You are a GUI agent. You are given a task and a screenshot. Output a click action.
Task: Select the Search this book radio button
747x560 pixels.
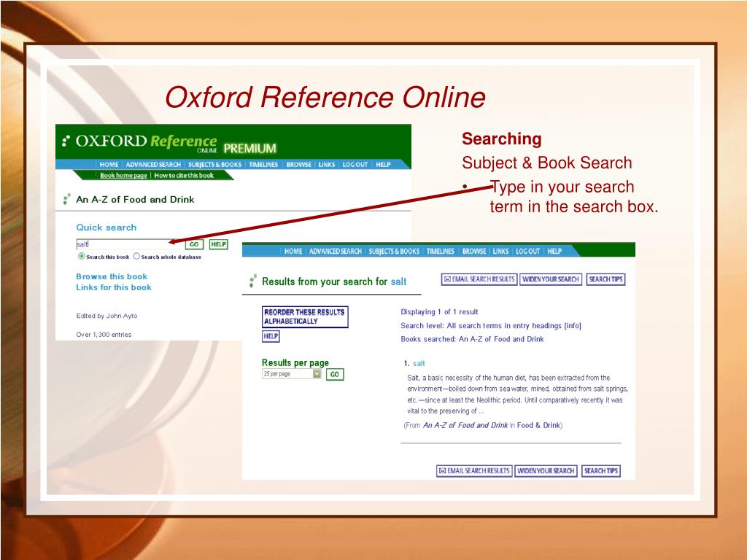tap(82, 256)
